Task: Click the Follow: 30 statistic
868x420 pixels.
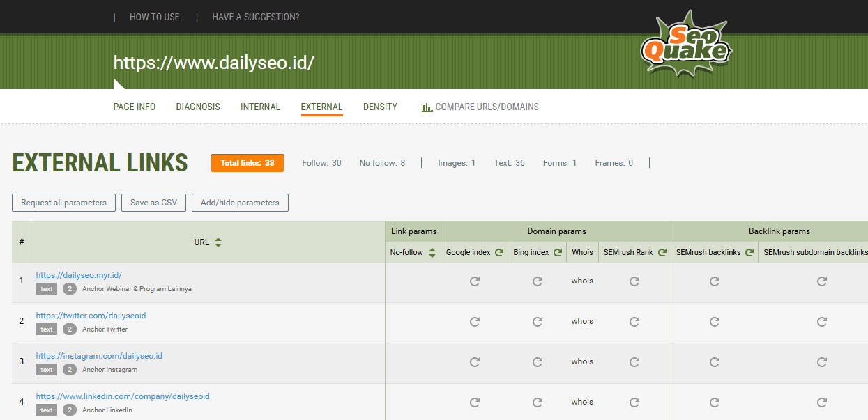Action: click(321, 163)
